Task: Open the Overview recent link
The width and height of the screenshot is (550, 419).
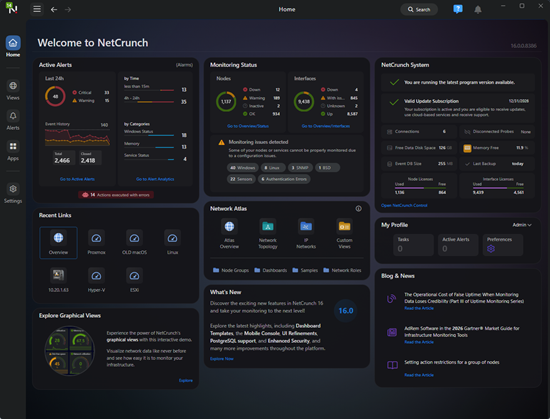Action: tap(59, 243)
